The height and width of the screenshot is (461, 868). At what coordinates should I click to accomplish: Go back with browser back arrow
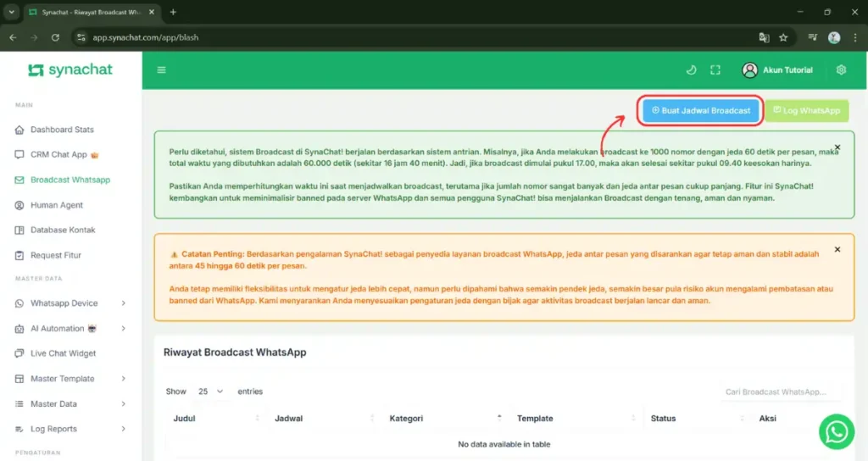coord(13,37)
